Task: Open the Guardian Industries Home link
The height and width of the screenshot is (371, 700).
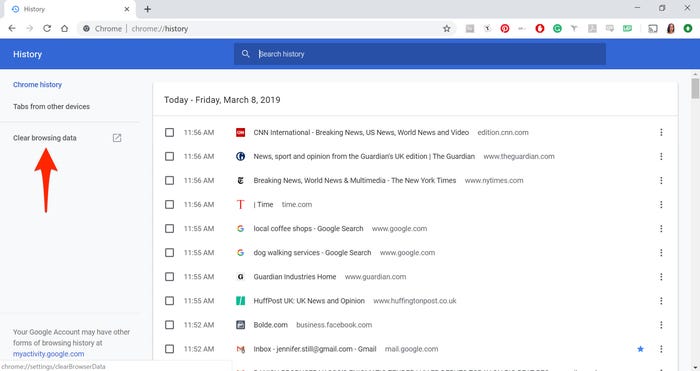Action: [x=295, y=277]
